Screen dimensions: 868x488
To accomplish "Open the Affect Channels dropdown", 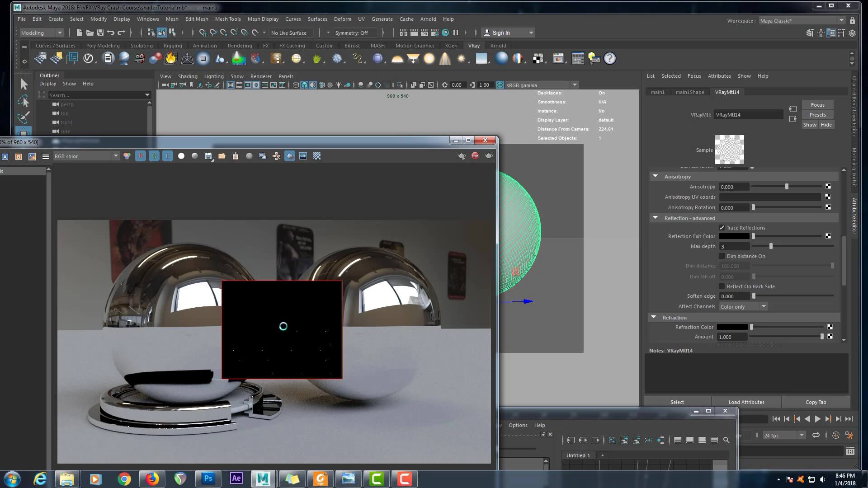I will point(743,306).
